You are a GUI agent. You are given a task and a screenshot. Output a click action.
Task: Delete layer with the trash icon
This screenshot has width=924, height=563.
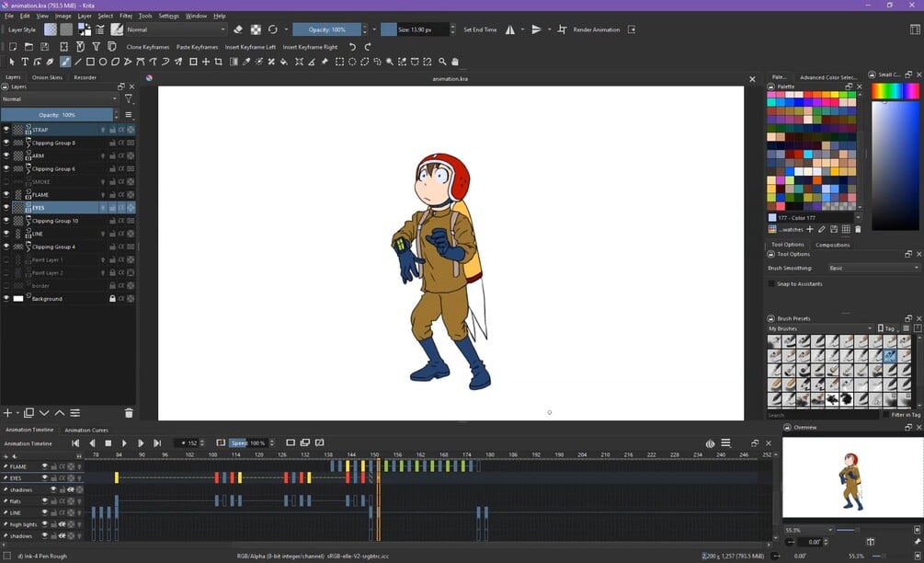point(129,413)
